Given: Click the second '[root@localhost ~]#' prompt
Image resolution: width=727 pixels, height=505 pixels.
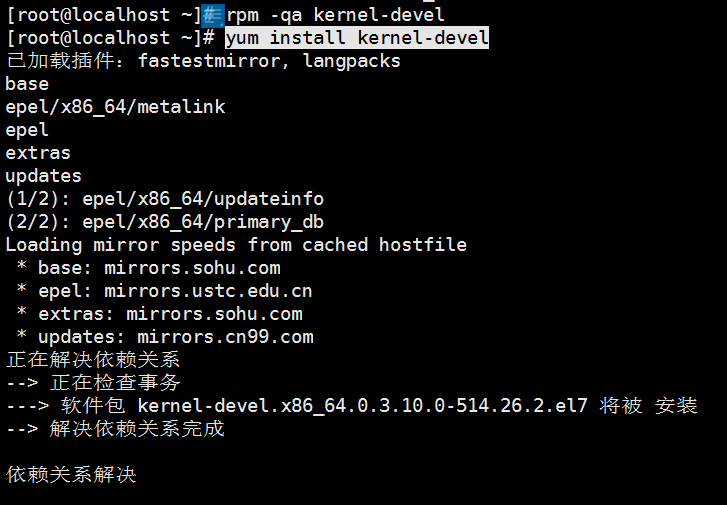Looking at the screenshot, I should pos(109,38).
